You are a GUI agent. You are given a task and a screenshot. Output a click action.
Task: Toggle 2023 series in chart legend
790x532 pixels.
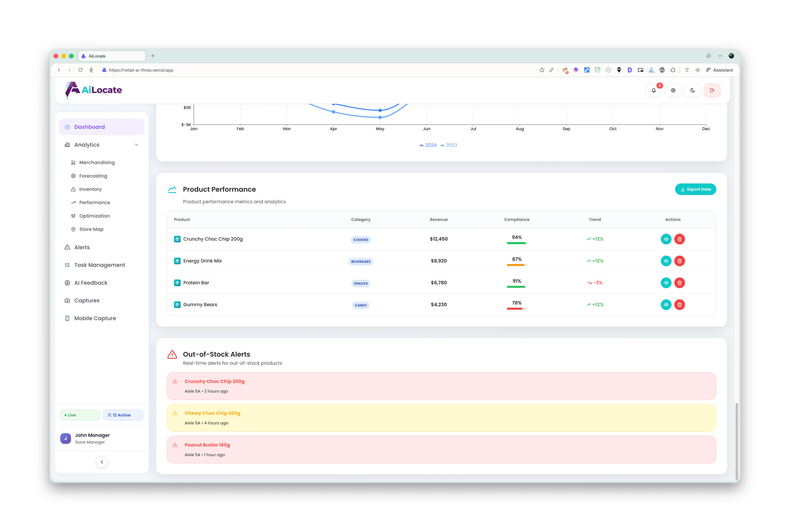448,145
